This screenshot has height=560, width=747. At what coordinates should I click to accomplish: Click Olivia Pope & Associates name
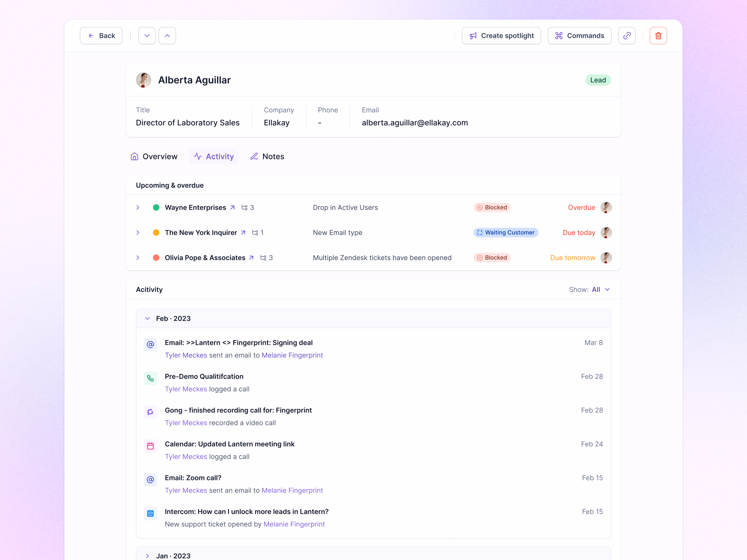pyautogui.click(x=205, y=258)
